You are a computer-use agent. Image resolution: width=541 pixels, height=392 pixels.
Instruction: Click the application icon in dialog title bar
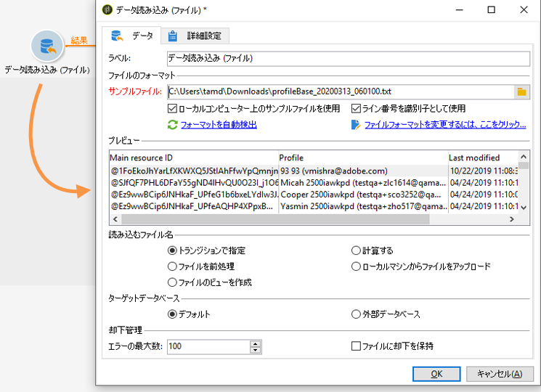(x=107, y=9)
